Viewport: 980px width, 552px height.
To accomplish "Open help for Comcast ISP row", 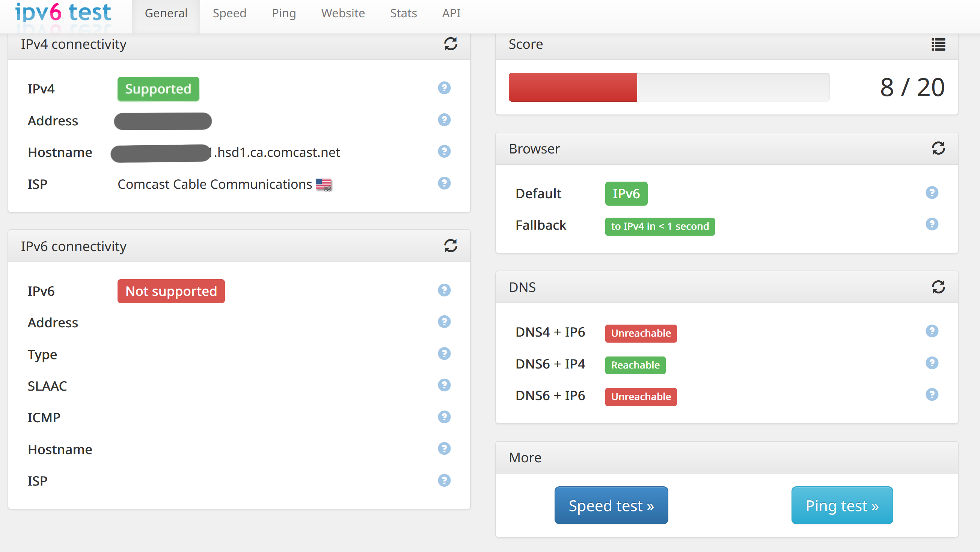I will pos(444,183).
